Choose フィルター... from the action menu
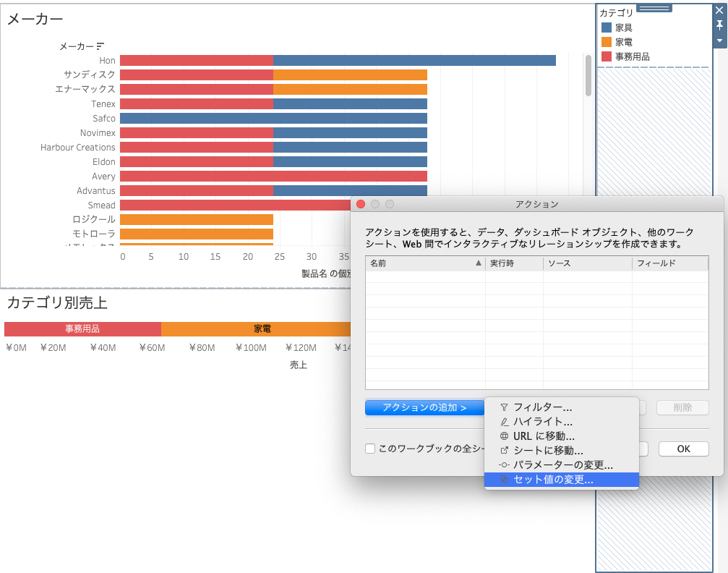728x573 pixels. [x=561, y=407]
